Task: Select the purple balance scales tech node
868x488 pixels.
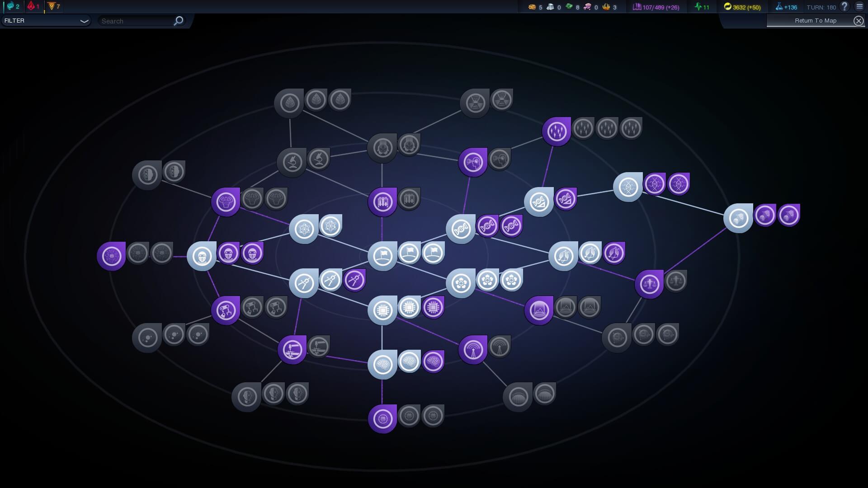Action: [649, 284]
